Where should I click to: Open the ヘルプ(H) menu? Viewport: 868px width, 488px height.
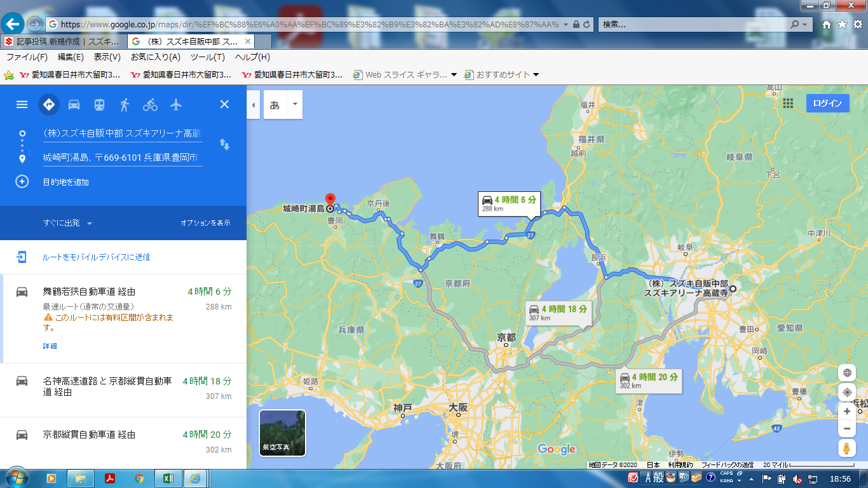(x=252, y=57)
